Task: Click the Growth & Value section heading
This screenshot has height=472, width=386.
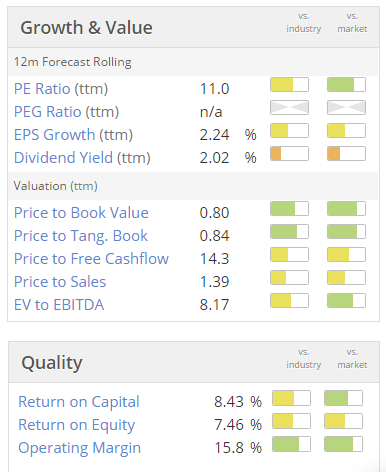Action: click(x=86, y=27)
